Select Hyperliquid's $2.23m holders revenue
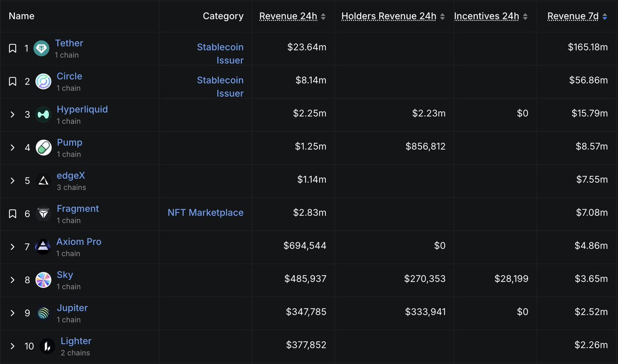Image resolution: width=618 pixels, height=364 pixels. (428, 113)
